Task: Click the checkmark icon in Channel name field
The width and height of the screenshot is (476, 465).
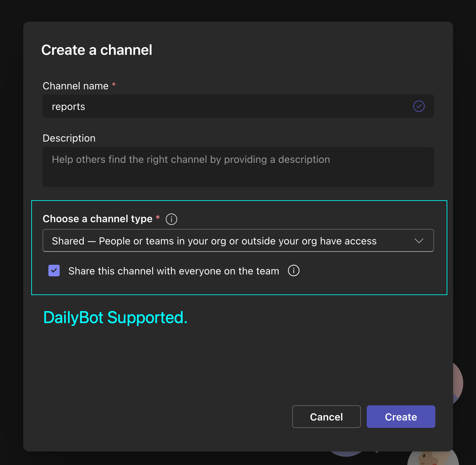Action: tap(419, 106)
